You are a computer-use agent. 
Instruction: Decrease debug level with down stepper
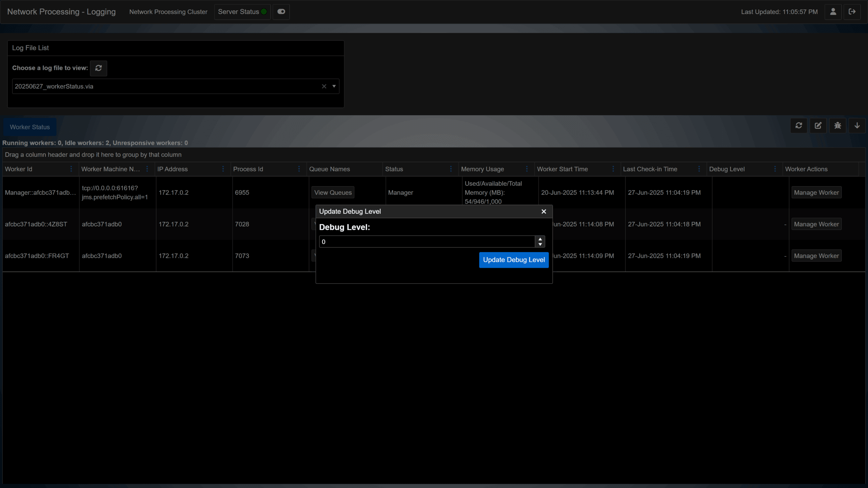pyautogui.click(x=540, y=244)
